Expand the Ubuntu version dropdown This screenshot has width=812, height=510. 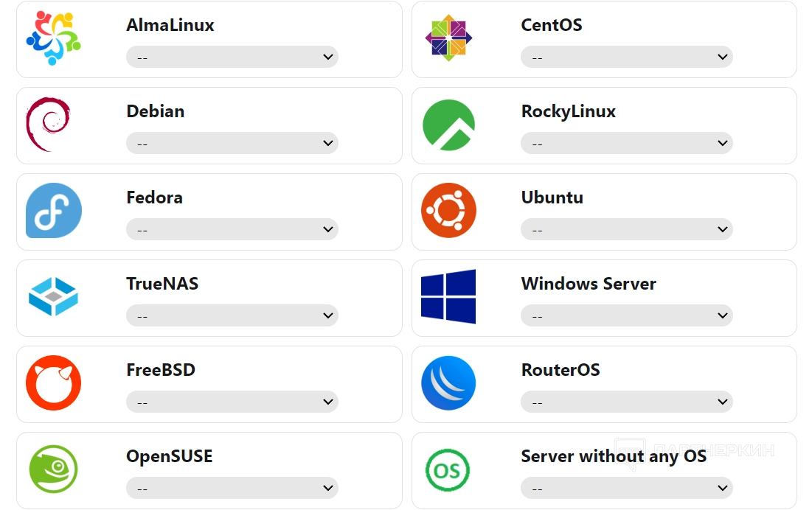point(626,229)
